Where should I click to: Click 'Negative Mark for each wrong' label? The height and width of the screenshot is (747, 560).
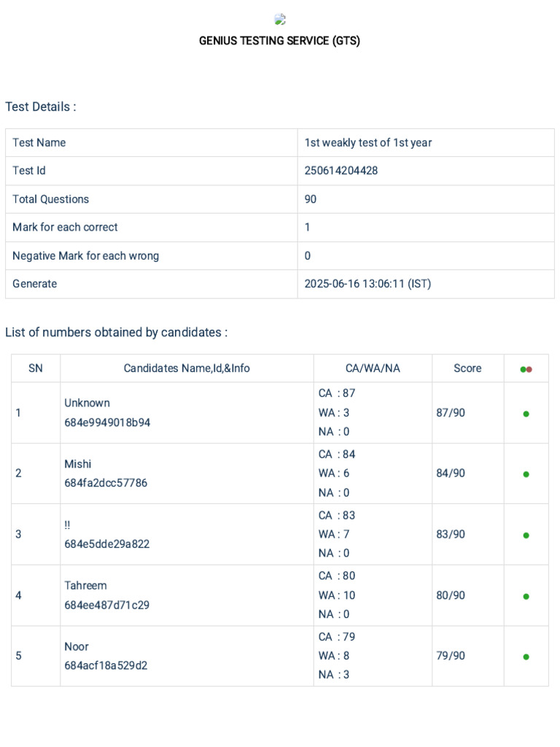point(86,256)
